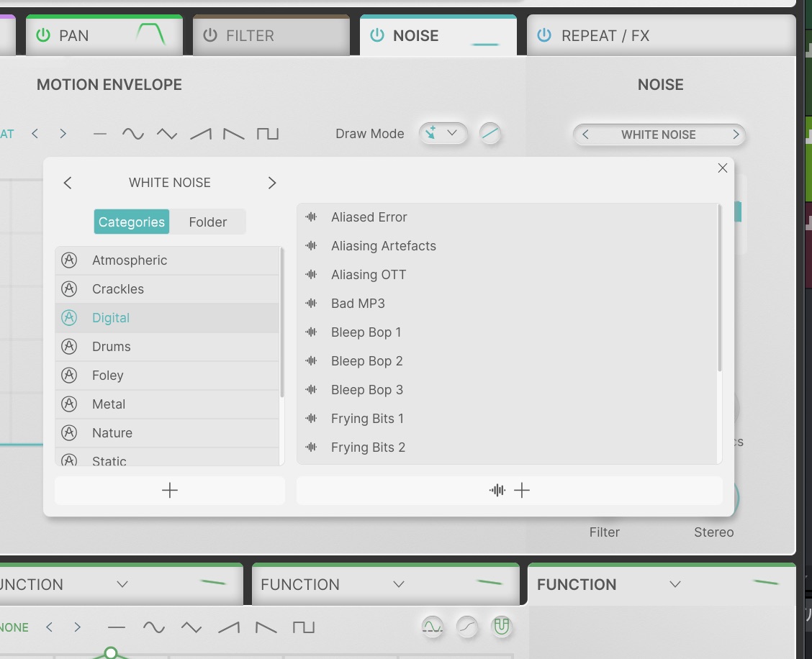Expand the middle FUNCTION dropdown chevron
Screen dimensions: 812x659
click(x=399, y=584)
